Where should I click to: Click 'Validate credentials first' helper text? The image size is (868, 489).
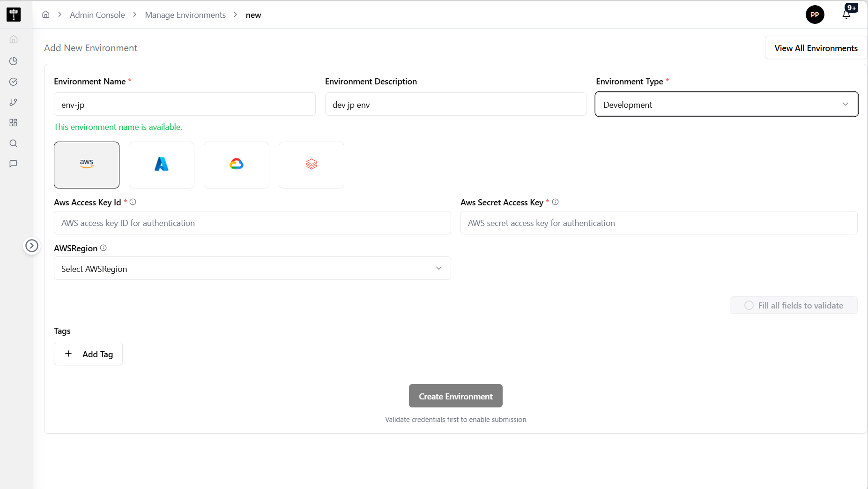tap(455, 420)
